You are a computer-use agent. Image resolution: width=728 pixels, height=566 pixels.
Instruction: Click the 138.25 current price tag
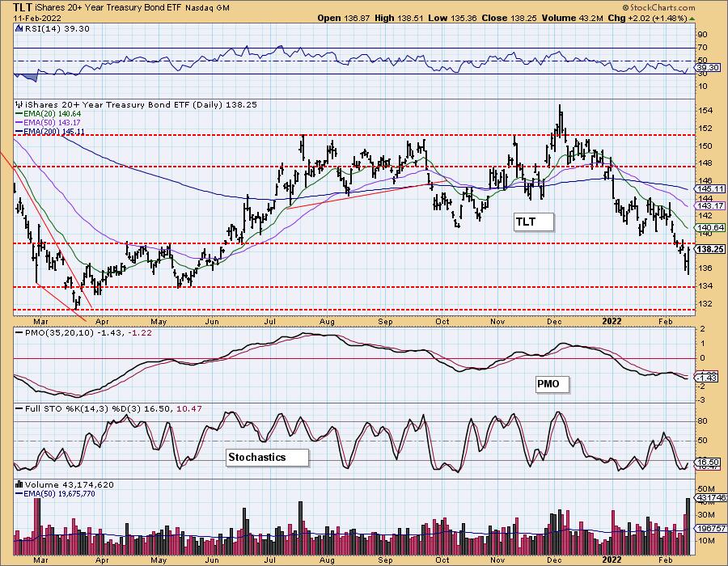[x=710, y=250]
